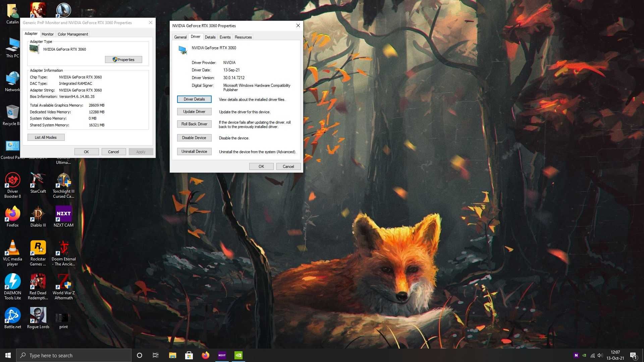644x362 pixels.
Task: Launch StarCraft desktop shortcut
Action: [x=38, y=183]
